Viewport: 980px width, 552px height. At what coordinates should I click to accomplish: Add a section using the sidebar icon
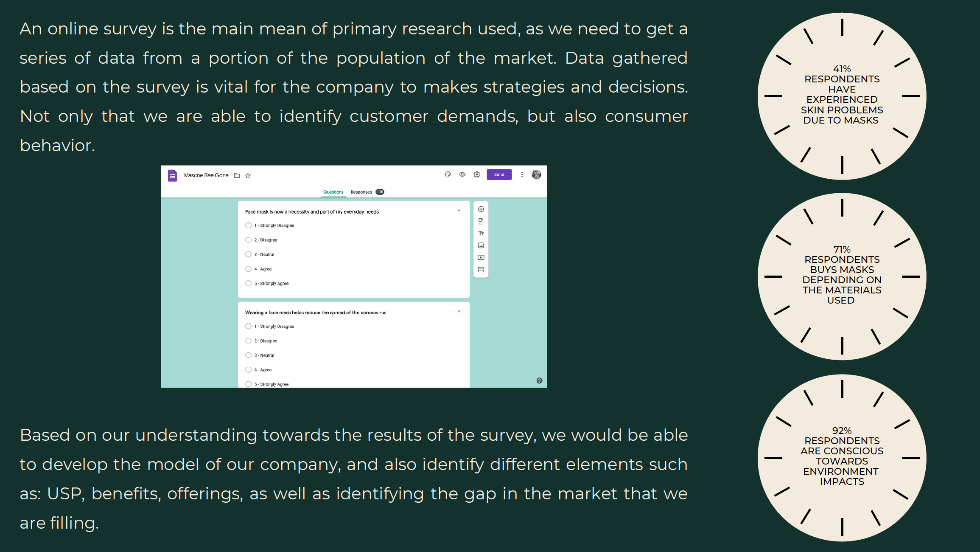coord(481,270)
